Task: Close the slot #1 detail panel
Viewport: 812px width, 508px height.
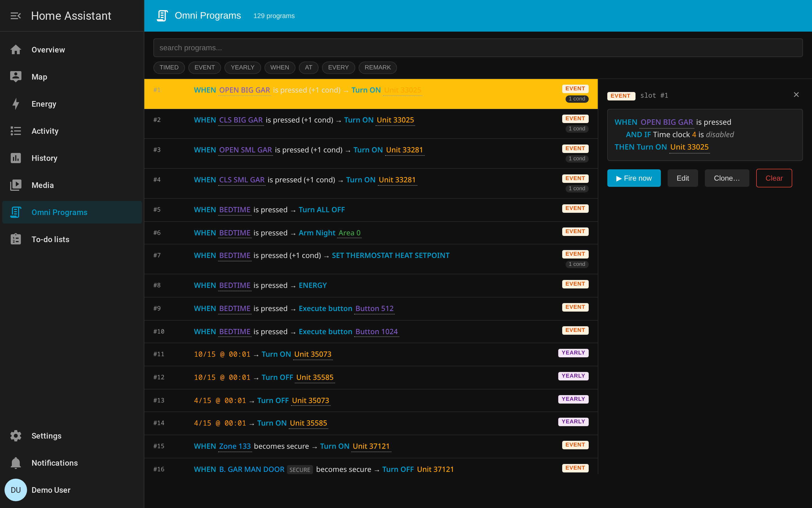Action: pyautogui.click(x=796, y=95)
